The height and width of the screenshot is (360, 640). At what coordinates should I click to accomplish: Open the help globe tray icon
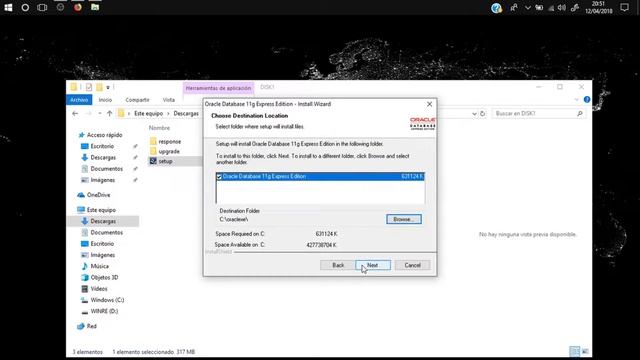tap(496, 8)
